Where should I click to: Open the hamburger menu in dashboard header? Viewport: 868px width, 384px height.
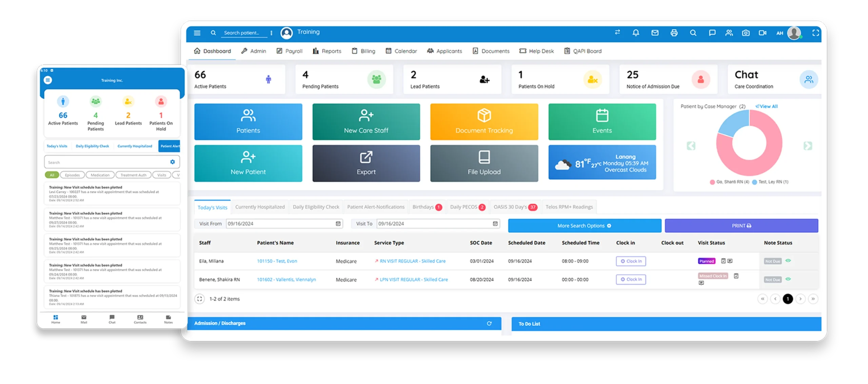(197, 33)
